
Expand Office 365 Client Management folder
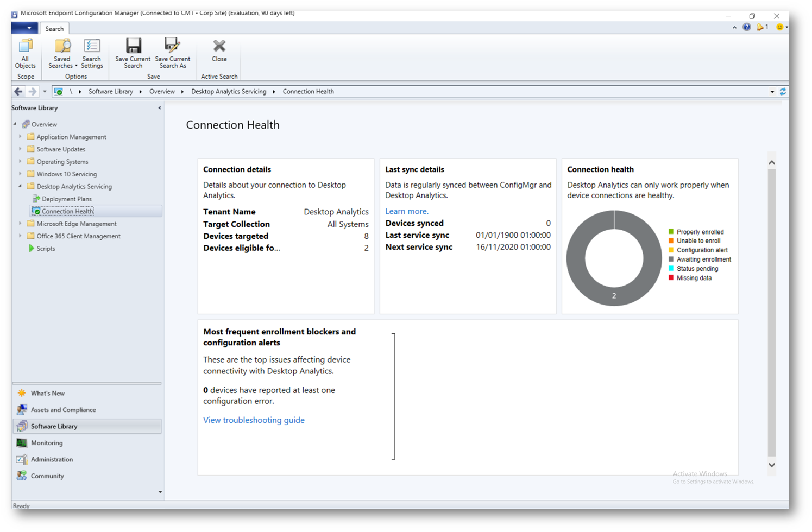point(20,236)
